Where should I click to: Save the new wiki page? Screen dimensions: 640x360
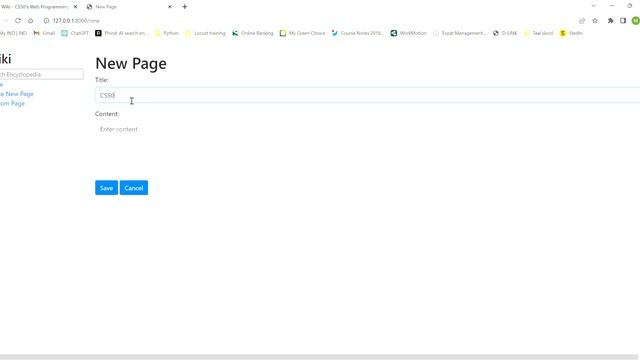[107, 188]
